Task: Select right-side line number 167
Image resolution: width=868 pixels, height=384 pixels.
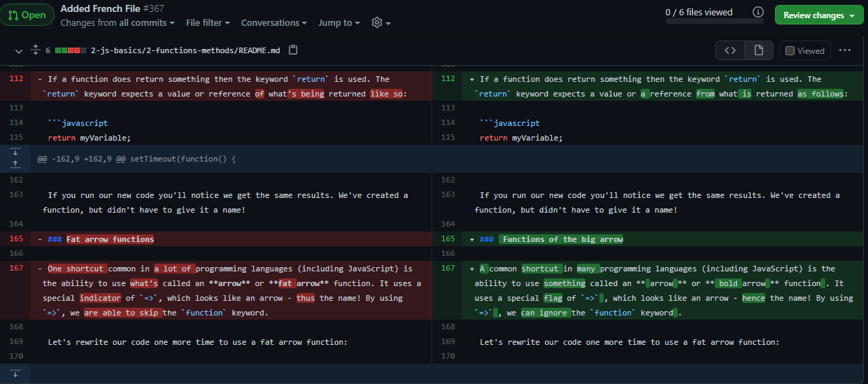Action: click(x=448, y=269)
